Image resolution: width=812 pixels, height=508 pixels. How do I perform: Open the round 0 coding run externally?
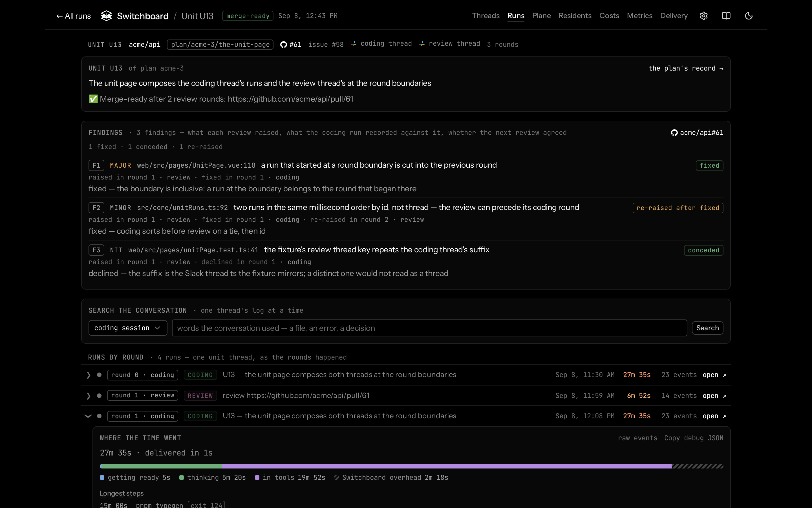[x=714, y=375]
